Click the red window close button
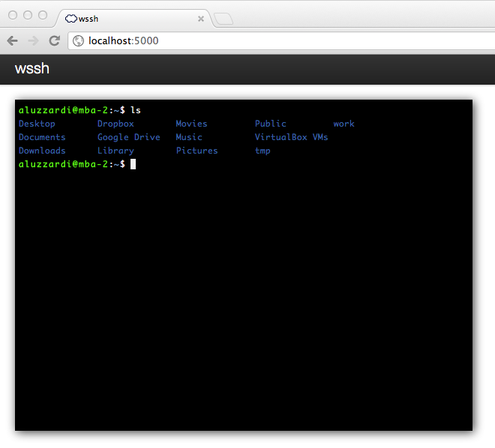The image size is (495, 448). (x=13, y=15)
